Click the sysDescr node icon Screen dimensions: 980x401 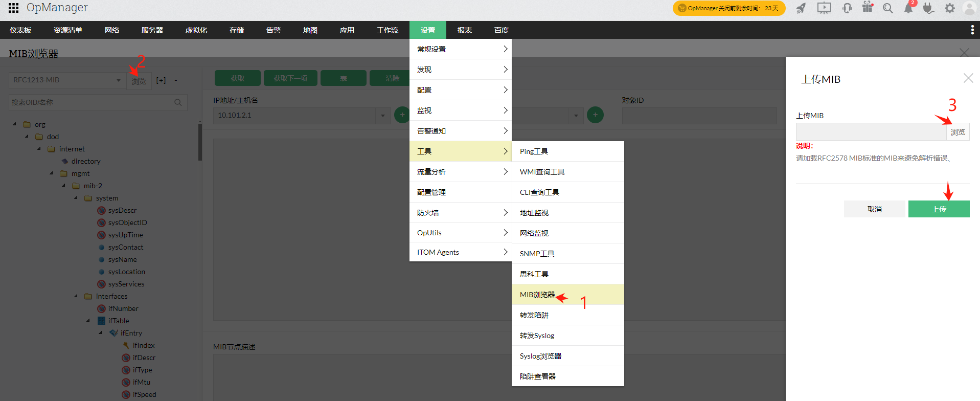tap(101, 210)
